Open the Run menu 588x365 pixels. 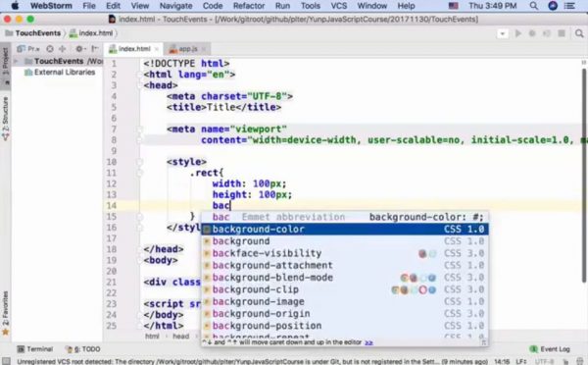(x=282, y=6)
